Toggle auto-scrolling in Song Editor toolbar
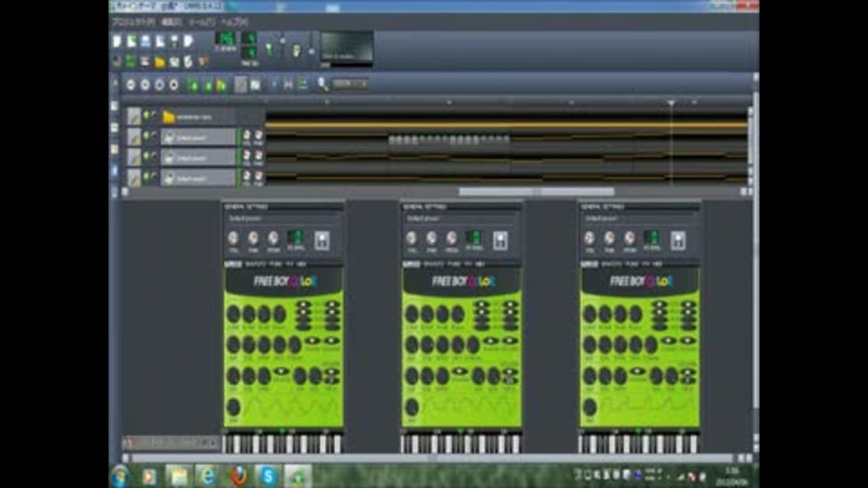 pyautogui.click(x=274, y=84)
